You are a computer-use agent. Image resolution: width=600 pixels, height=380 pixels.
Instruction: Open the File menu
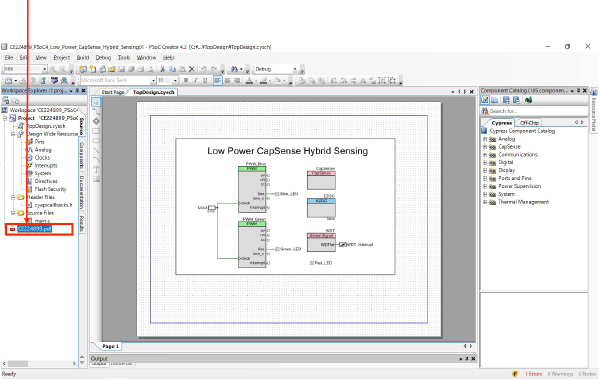click(x=9, y=57)
